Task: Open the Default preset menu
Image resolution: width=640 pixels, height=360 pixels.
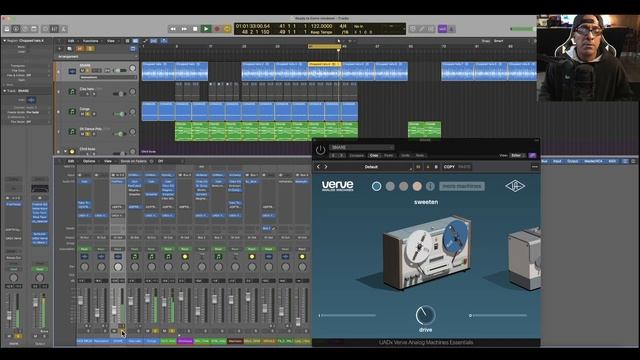Action: coord(371,167)
